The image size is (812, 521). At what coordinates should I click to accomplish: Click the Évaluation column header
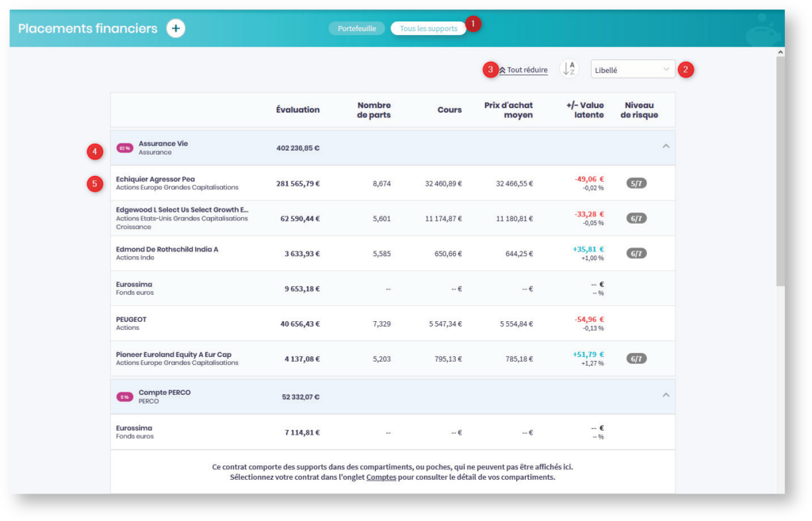coord(297,109)
